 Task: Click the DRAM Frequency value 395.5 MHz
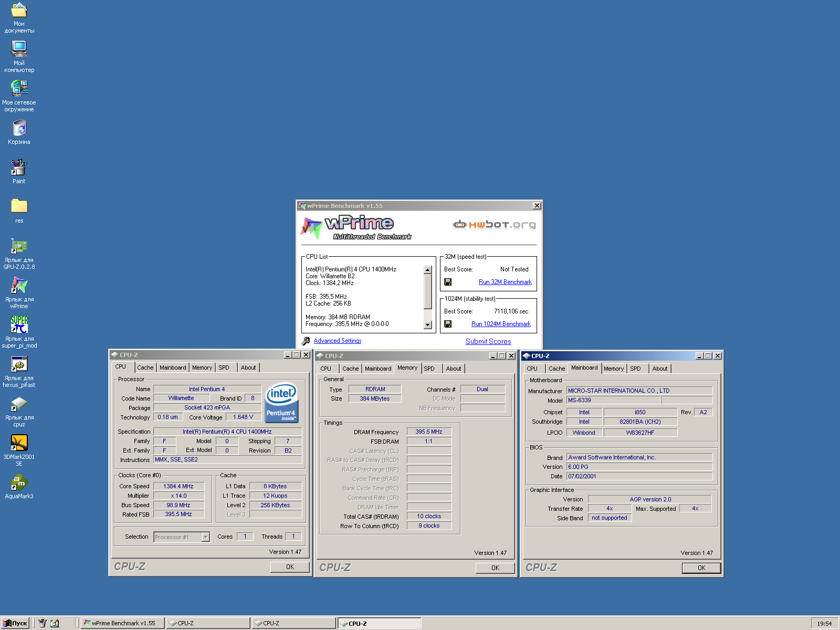click(429, 432)
